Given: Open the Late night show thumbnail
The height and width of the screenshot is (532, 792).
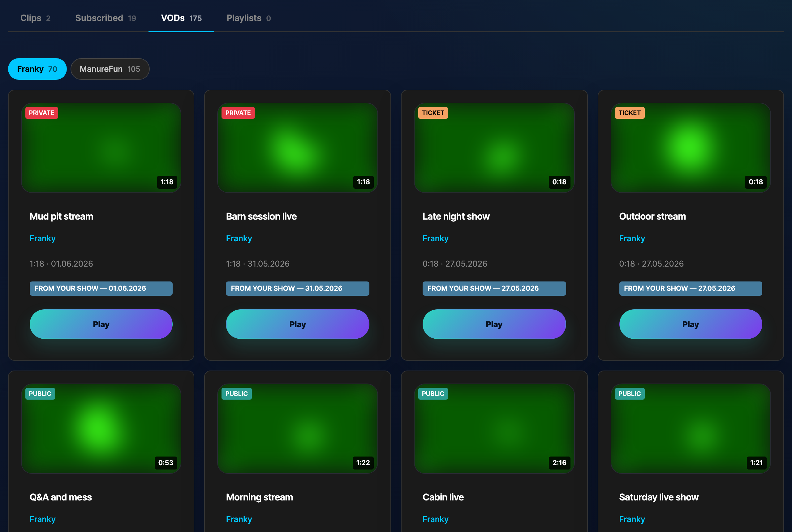Looking at the screenshot, I should [x=494, y=148].
